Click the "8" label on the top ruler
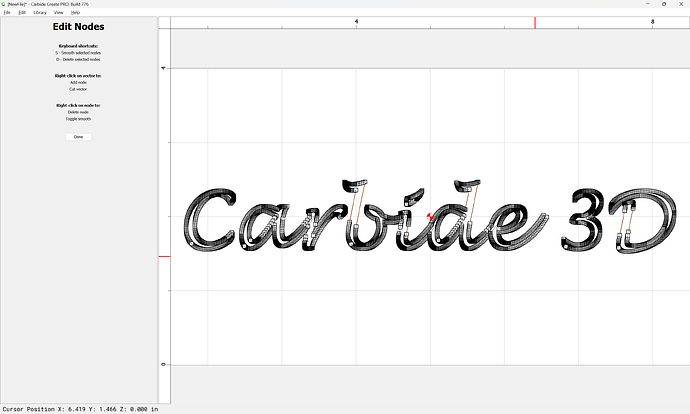Viewport: 690px width, 414px height. 652,21
